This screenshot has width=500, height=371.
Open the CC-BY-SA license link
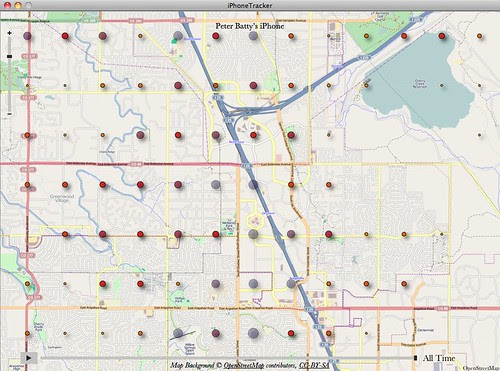pyautogui.click(x=314, y=365)
